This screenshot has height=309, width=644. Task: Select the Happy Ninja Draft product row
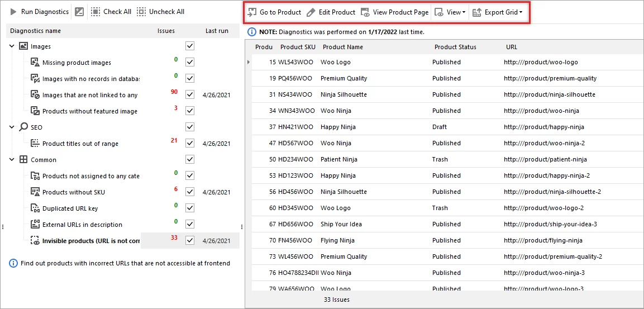click(x=391, y=127)
